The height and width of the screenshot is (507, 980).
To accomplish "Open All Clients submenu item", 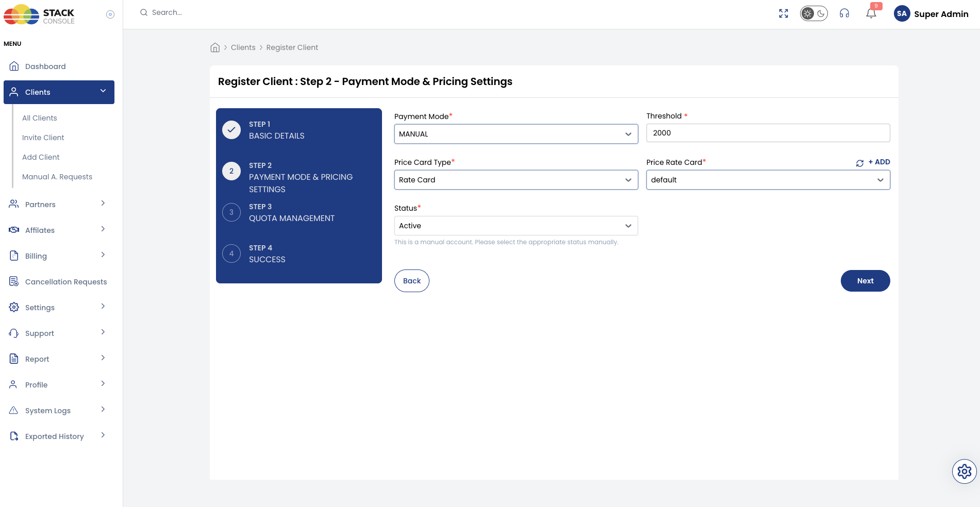I will coord(40,118).
